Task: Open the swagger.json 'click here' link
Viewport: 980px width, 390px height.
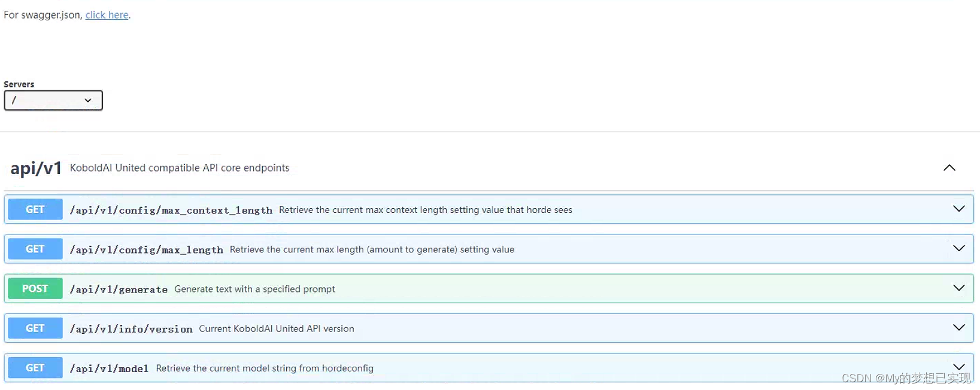Action: 107,15
